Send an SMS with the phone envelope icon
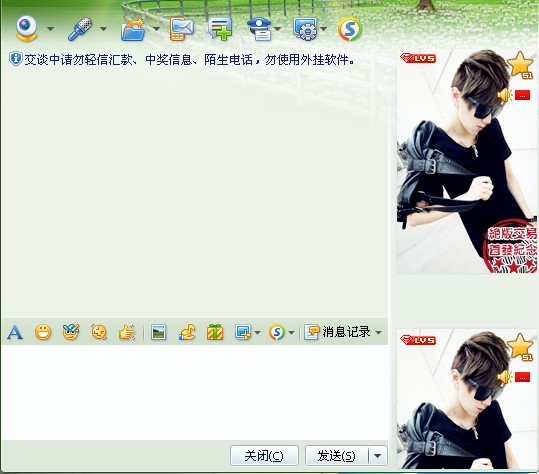This screenshot has width=539, height=474. 182,30
